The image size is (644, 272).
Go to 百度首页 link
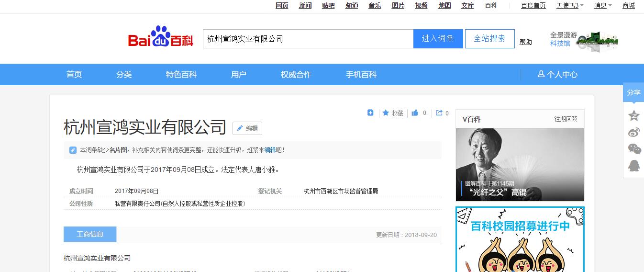click(533, 6)
